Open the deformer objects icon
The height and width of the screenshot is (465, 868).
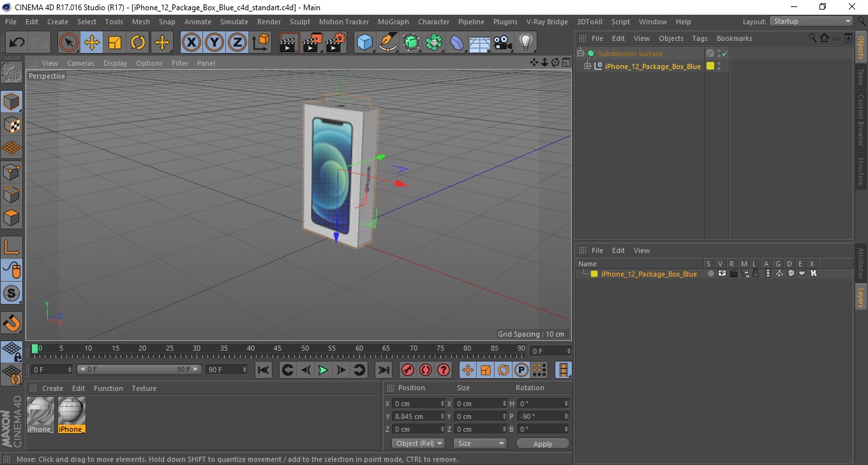pyautogui.click(x=458, y=43)
